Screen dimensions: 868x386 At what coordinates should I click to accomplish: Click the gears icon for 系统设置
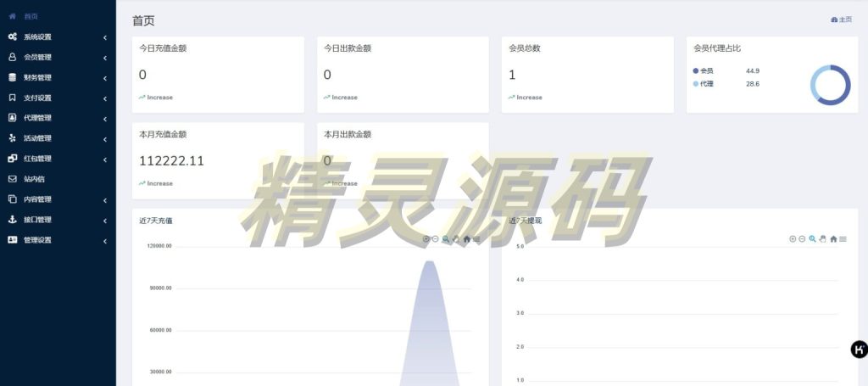12,36
